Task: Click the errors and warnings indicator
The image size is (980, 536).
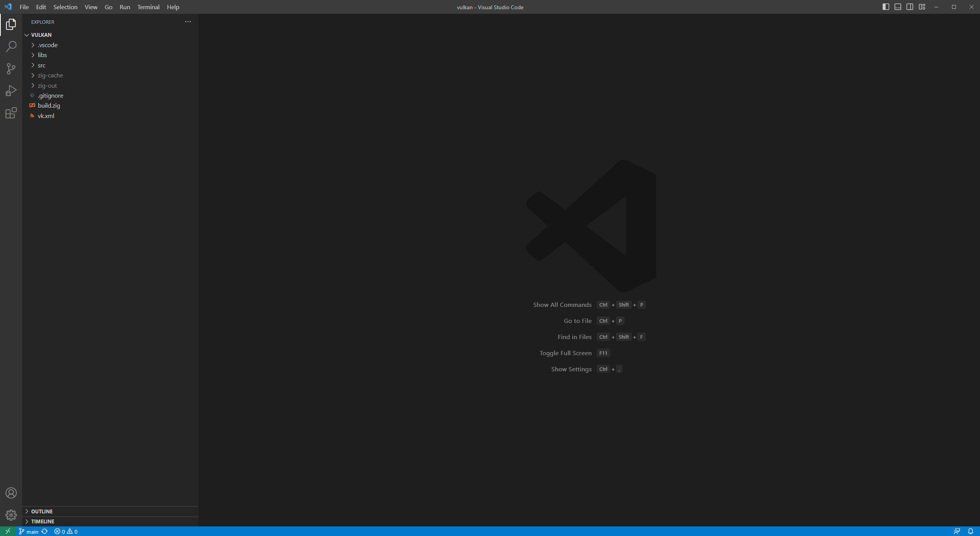Action: click(x=66, y=531)
